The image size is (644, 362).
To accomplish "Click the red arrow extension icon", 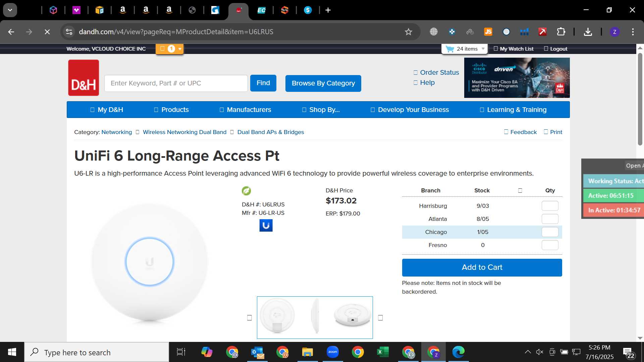I will 542,32.
